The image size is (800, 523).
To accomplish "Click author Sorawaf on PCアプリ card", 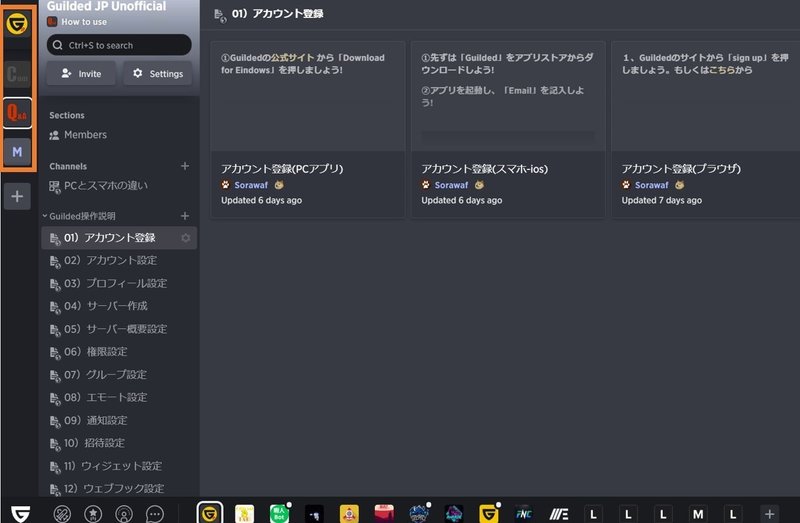I will pos(251,185).
